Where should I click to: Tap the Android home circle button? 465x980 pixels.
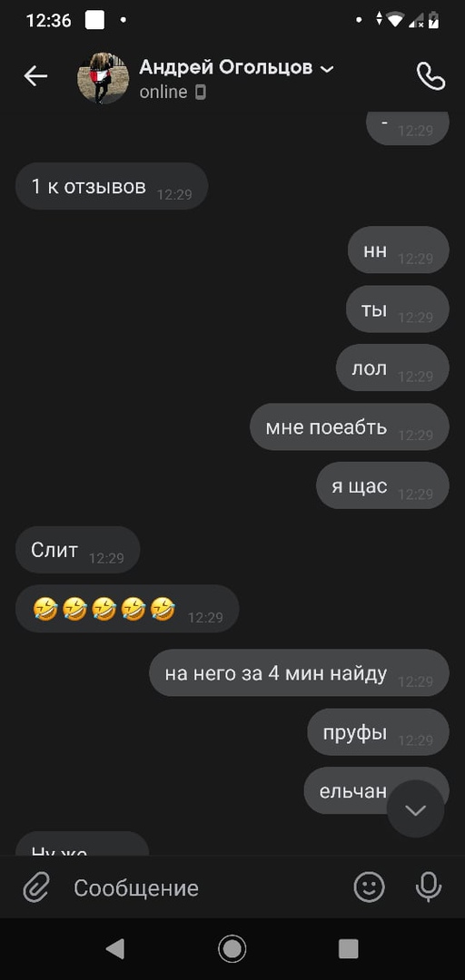(x=232, y=949)
